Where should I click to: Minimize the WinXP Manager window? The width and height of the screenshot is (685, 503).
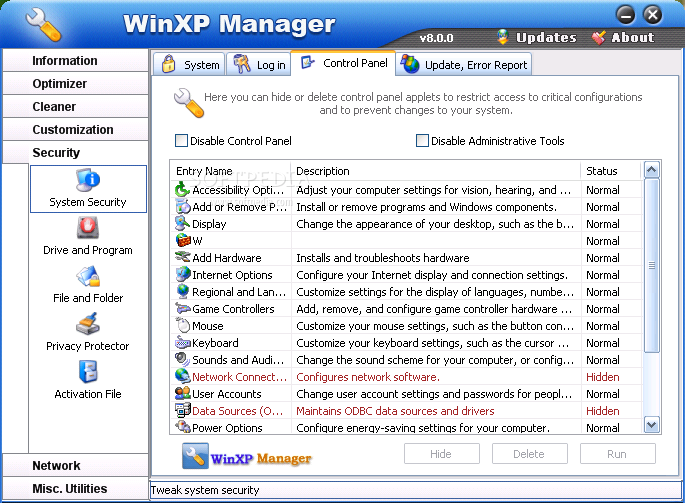(626, 15)
